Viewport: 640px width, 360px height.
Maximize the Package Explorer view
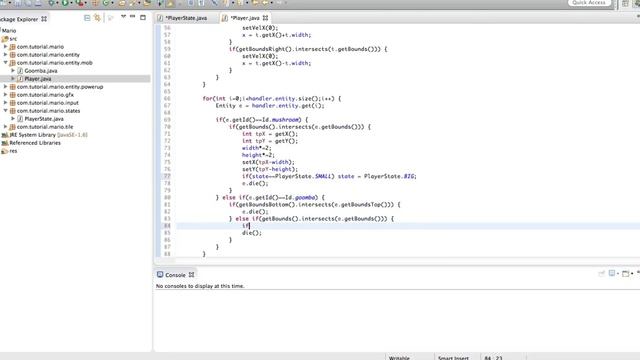coord(143,18)
